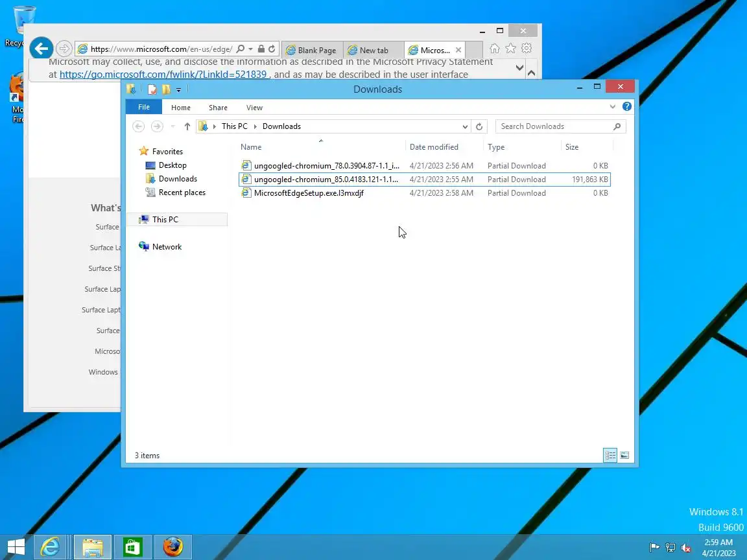Viewport: 747px width, 560px height.
Task: Open the previous locations dropdown in address bar
Action: (x=465, y=126)
